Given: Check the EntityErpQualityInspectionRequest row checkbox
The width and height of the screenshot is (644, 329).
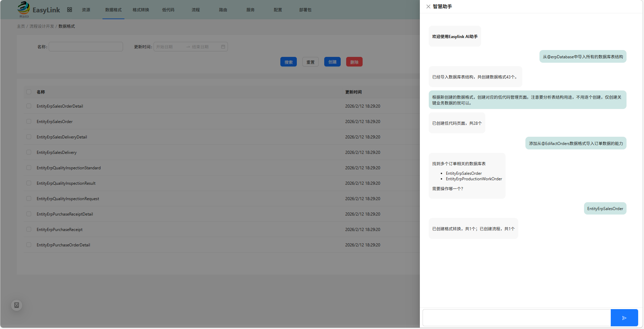Looking at the screenshot, I should pos(29,199).
